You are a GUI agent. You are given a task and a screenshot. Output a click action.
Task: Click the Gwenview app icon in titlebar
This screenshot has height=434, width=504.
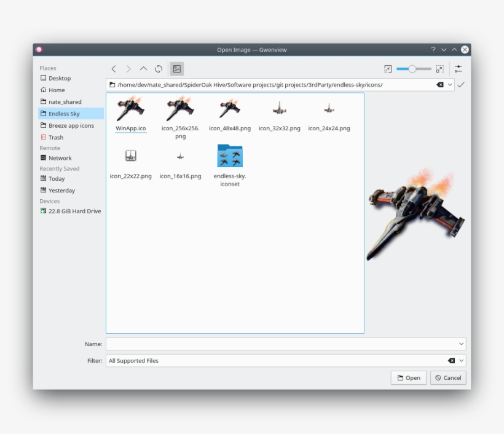[39, 50]
